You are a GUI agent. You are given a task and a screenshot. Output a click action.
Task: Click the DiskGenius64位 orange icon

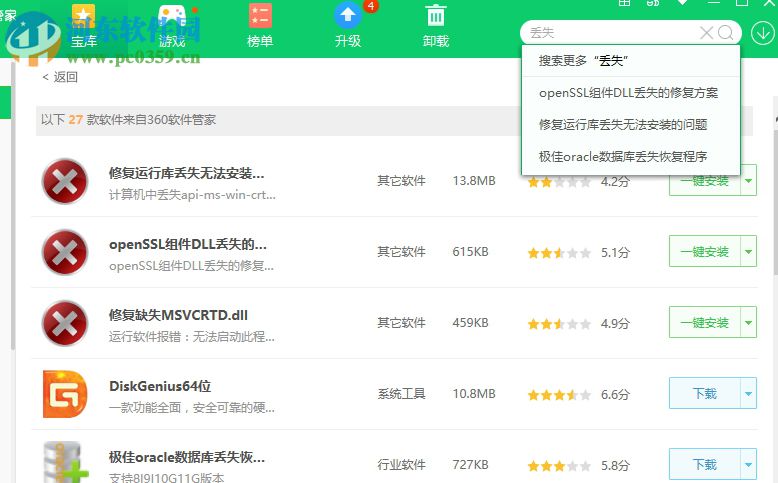pos(65,394)
